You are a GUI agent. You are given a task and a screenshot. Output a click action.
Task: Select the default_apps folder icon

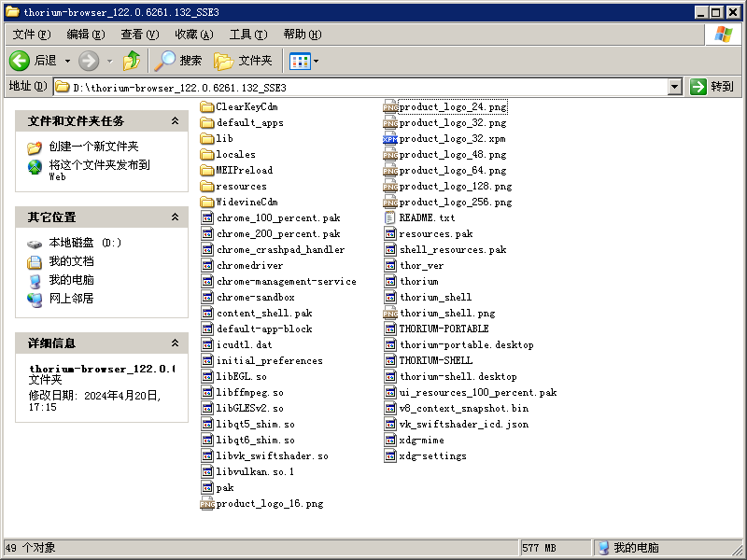(207, 123)
